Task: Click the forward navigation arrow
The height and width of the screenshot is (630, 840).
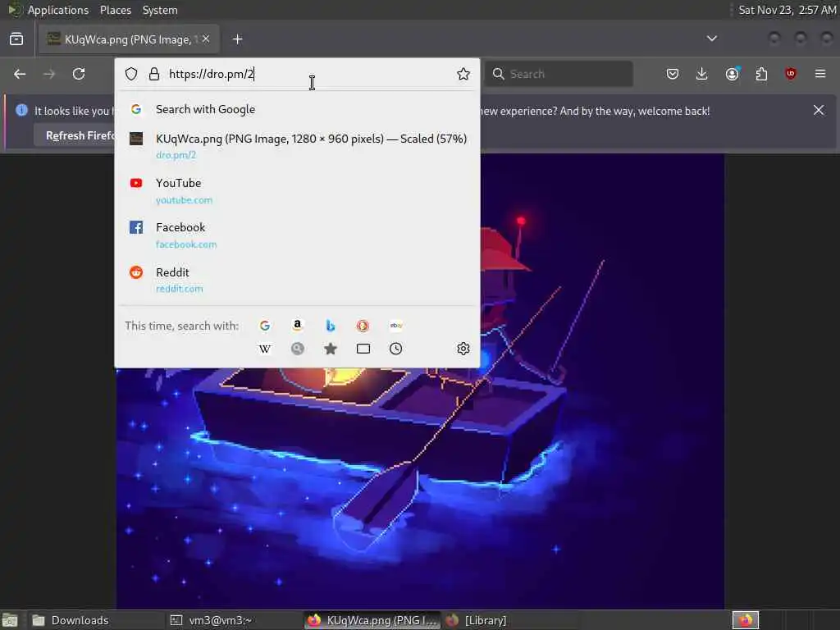Action: coord(49,74)
